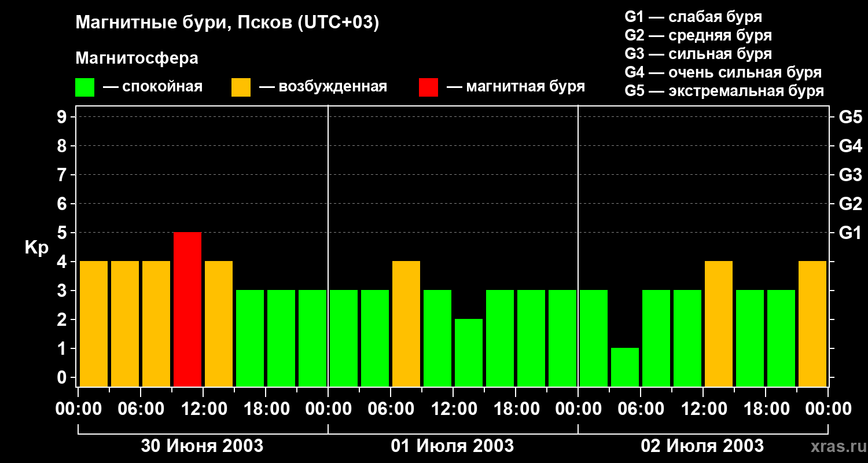Click the '01 Июля 2003' date label
Screen dimensions: 868x463
pyautogui.click(x=453, y=446)
